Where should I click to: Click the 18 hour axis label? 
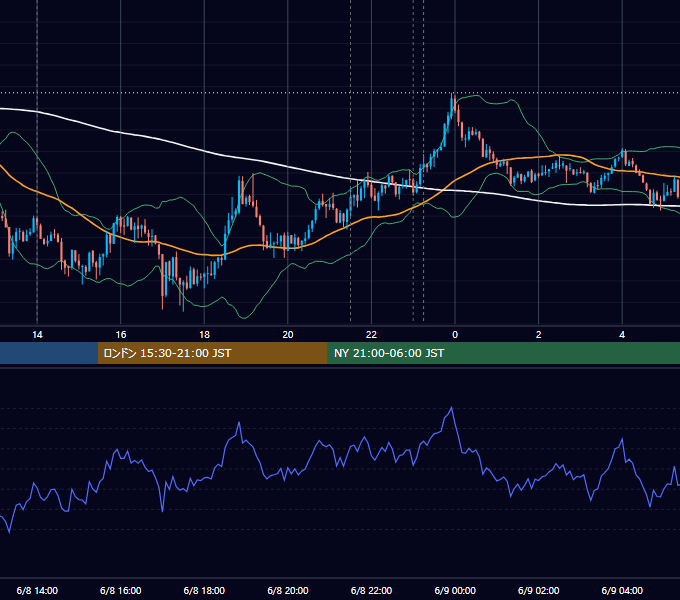pos(204,335)
